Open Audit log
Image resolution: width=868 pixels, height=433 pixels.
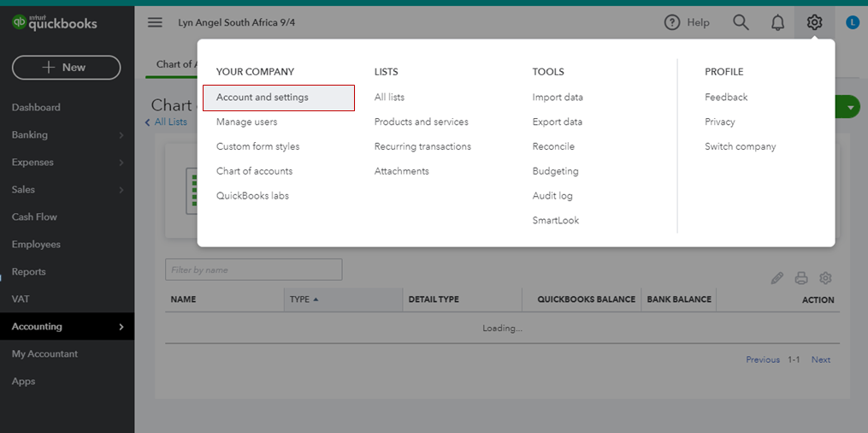[x=552, y=196]
